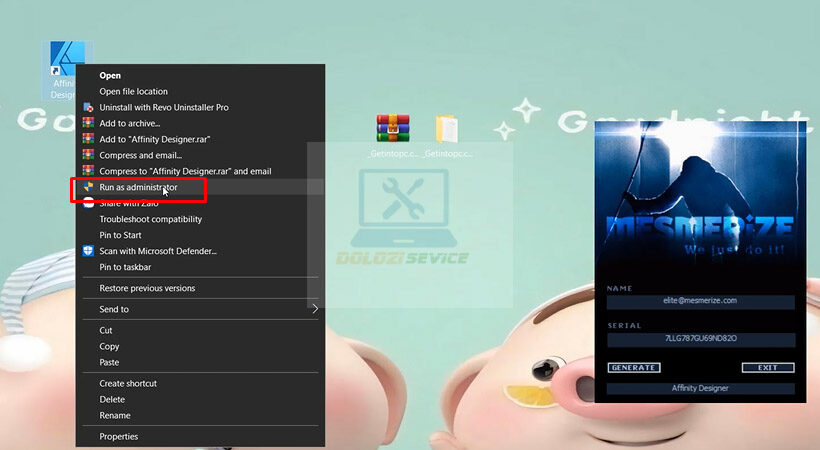Viewport: 820px width, 450px height.
Task: Open Properties from context menu
Action: (118, 436)
